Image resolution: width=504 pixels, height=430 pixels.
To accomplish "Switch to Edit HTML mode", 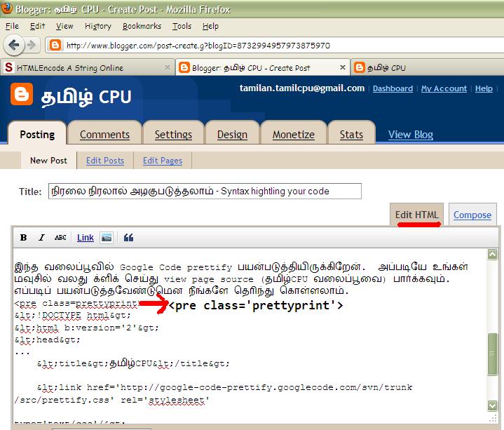I will click(x=416, y=215).
